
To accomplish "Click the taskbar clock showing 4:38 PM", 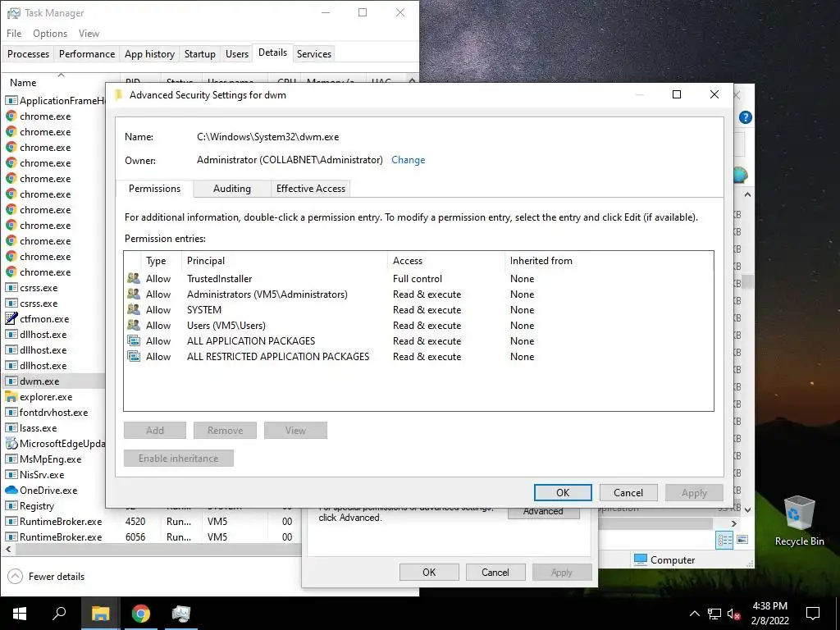I will coord(769,614).
